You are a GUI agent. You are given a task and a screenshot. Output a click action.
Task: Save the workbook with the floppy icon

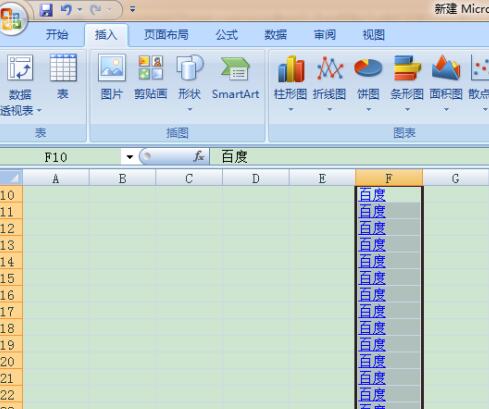[46, 10]
